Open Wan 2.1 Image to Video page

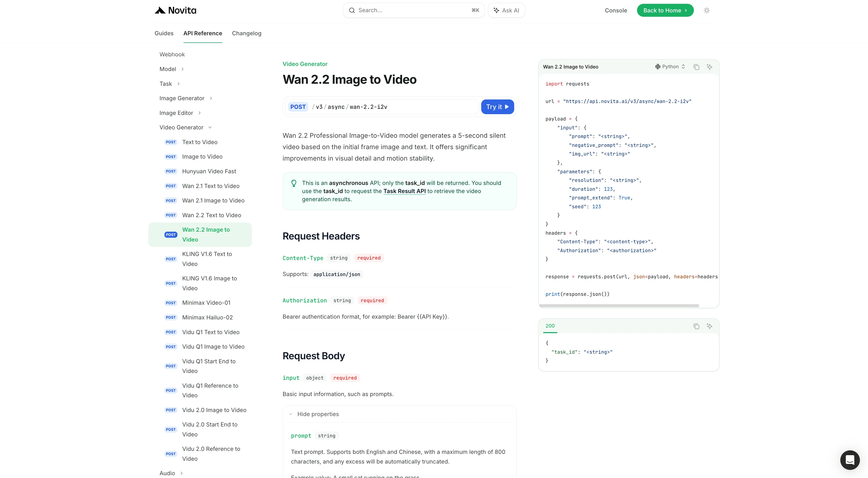pos(213,201)
